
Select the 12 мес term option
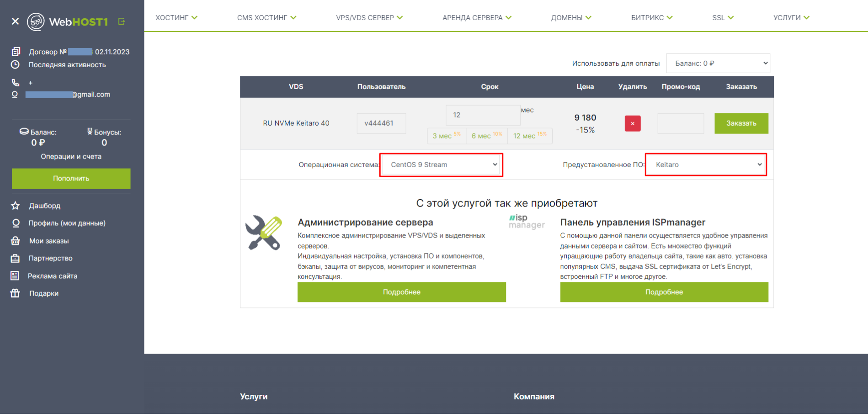tap(530, 136)
